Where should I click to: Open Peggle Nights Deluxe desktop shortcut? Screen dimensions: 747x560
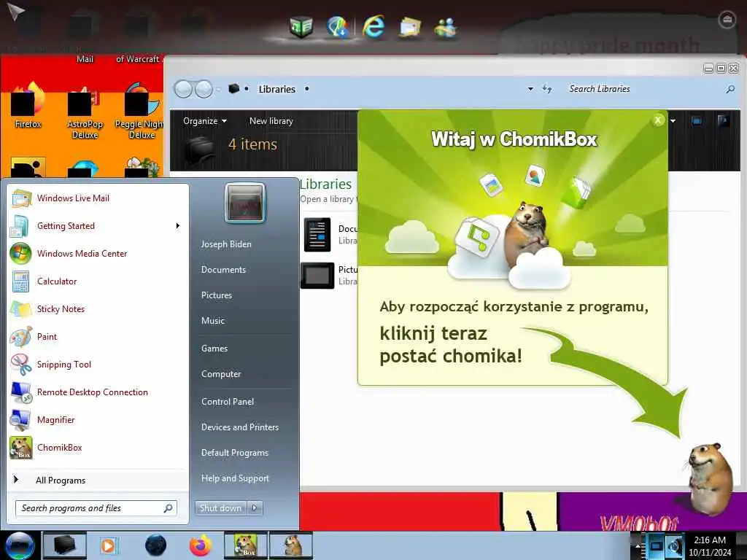[140, 112]
